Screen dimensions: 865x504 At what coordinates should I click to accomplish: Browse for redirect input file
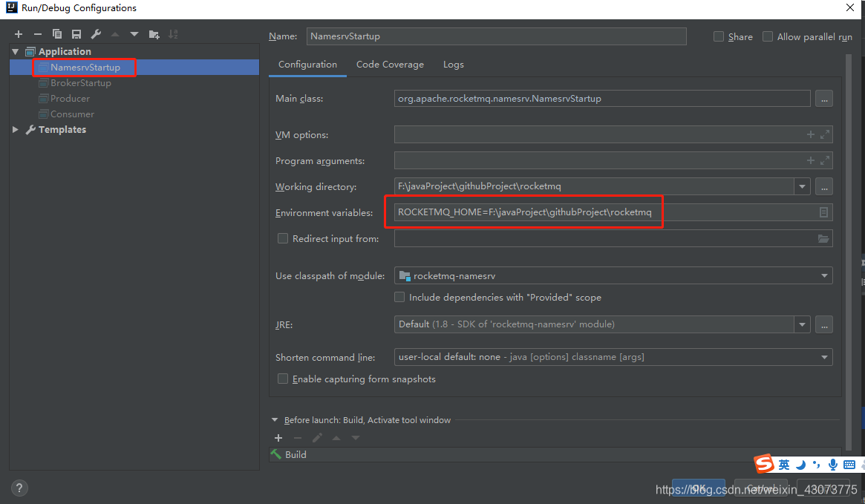[823, 238]
